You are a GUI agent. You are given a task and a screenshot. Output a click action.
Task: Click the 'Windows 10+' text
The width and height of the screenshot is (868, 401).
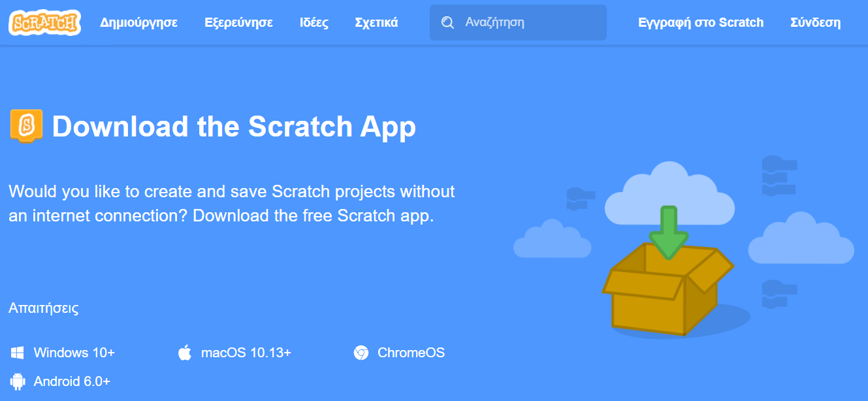[x=74, y=353]
